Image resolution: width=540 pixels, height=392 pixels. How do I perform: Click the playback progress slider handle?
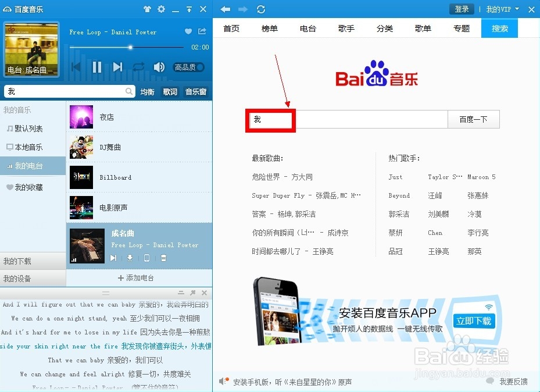click(130, 47)
